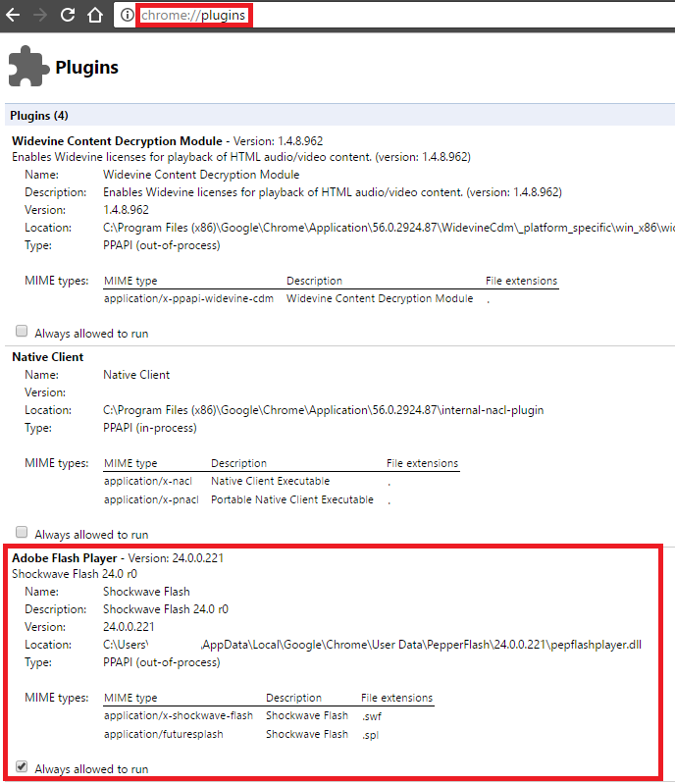Click the internal-nacl-plugin location path
Screen dimensions: 675x784
[323, 410]
